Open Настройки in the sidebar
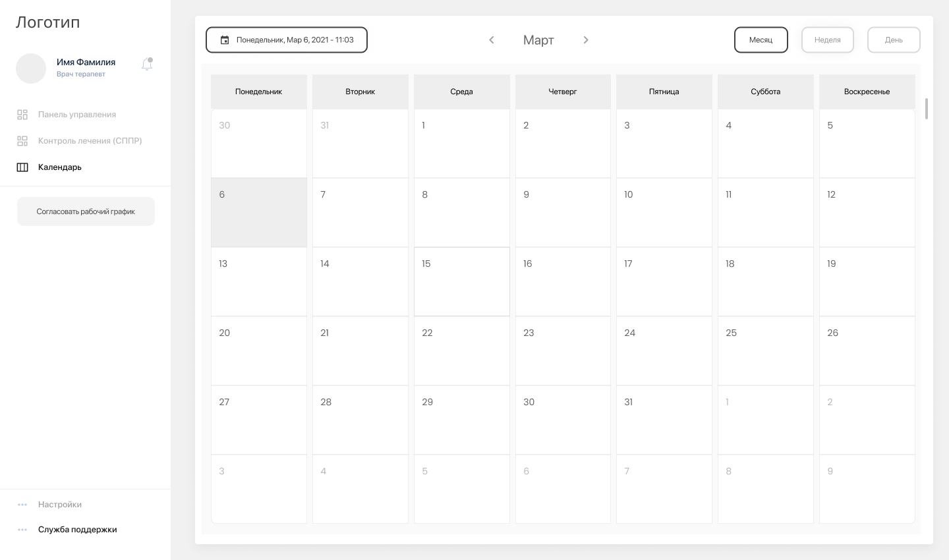 (x=60, y=505)
